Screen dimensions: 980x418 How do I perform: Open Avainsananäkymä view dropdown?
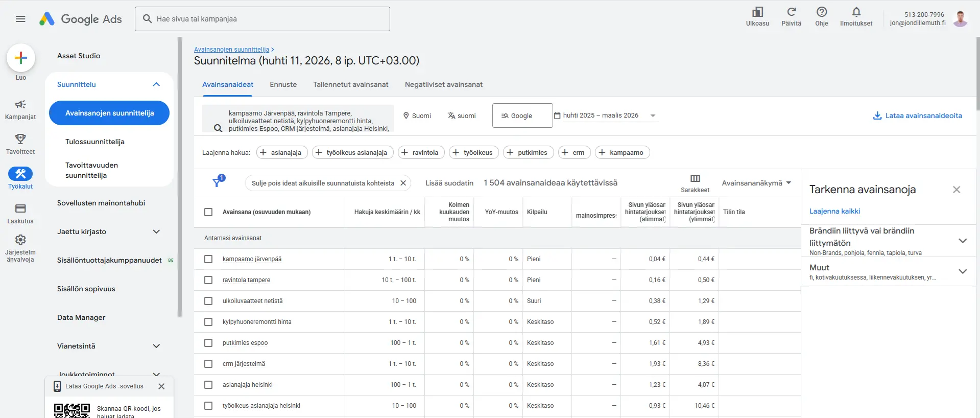pyautogui.click(x=756, y=183)
